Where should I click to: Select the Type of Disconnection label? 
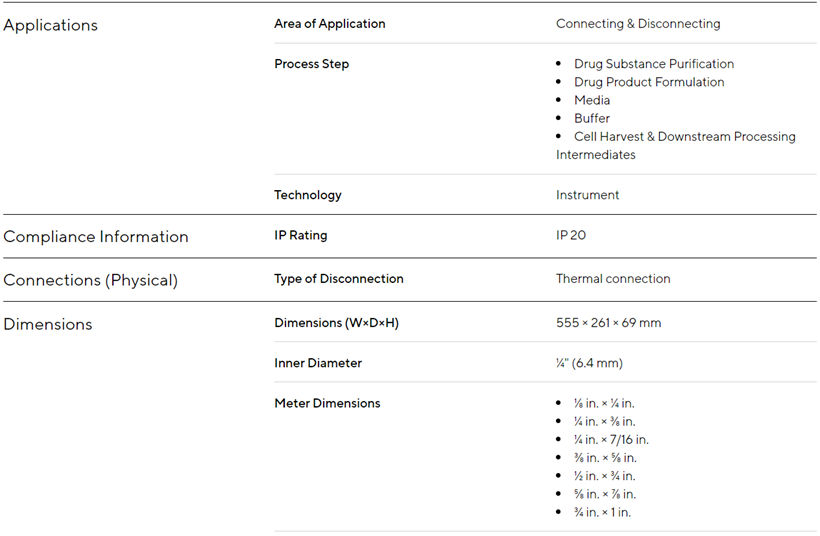tap(338, 279)
